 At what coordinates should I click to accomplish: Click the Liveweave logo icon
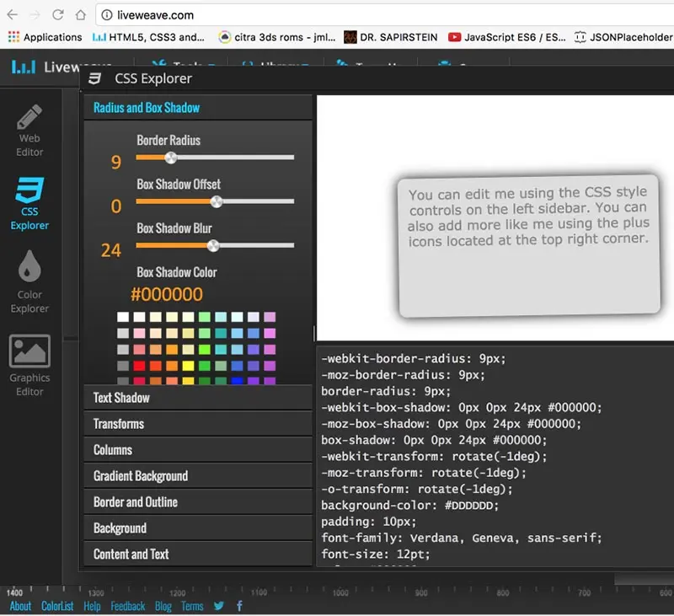pos(24,67)
